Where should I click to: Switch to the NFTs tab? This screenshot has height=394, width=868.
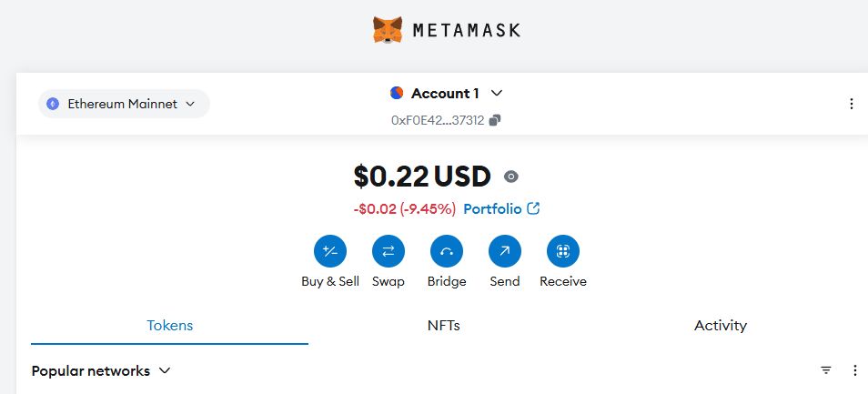coord(443,325)
